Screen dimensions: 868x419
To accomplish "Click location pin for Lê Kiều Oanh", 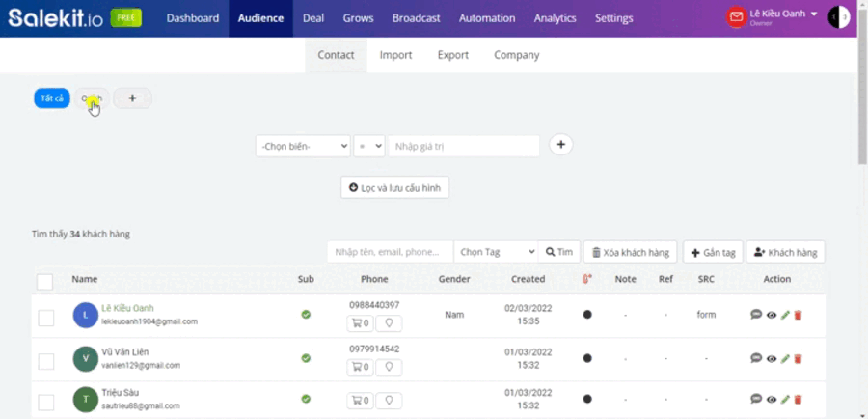I will (389, 323).
